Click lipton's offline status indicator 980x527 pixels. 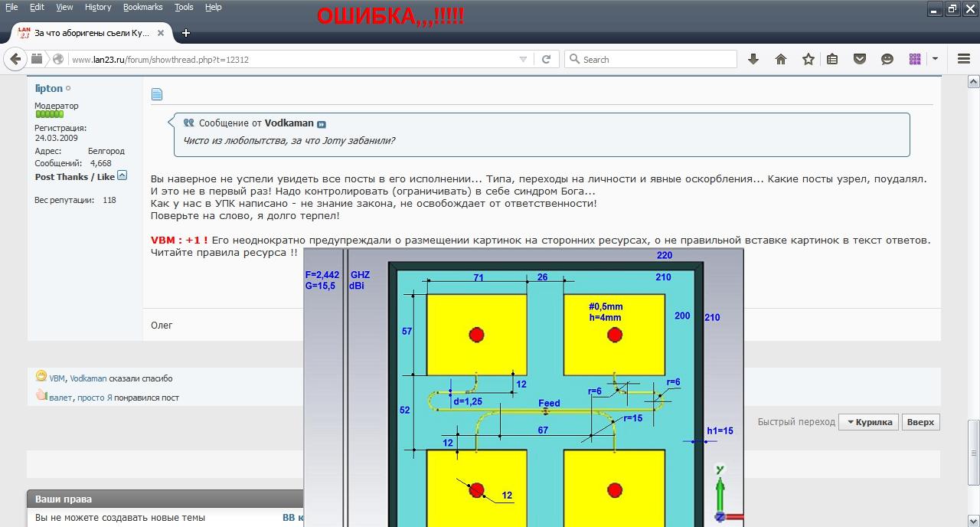pos(68,89)
